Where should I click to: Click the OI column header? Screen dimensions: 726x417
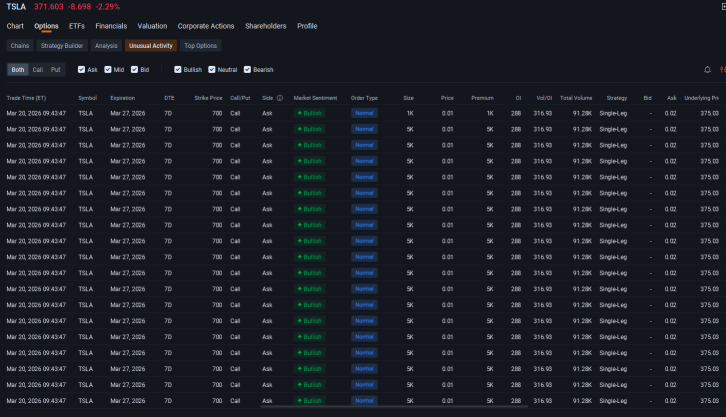(518, 98)
